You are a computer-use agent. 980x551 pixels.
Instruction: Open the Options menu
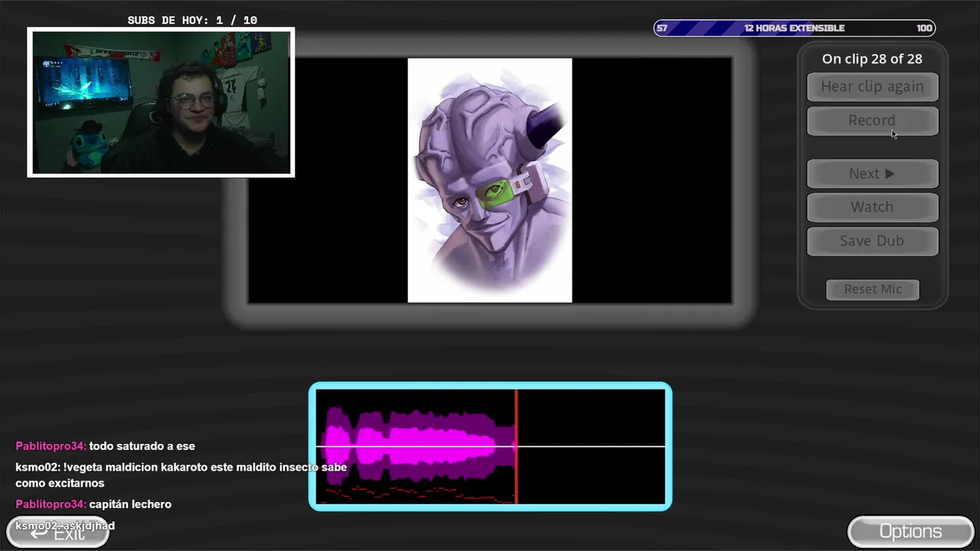click(910, 531)
